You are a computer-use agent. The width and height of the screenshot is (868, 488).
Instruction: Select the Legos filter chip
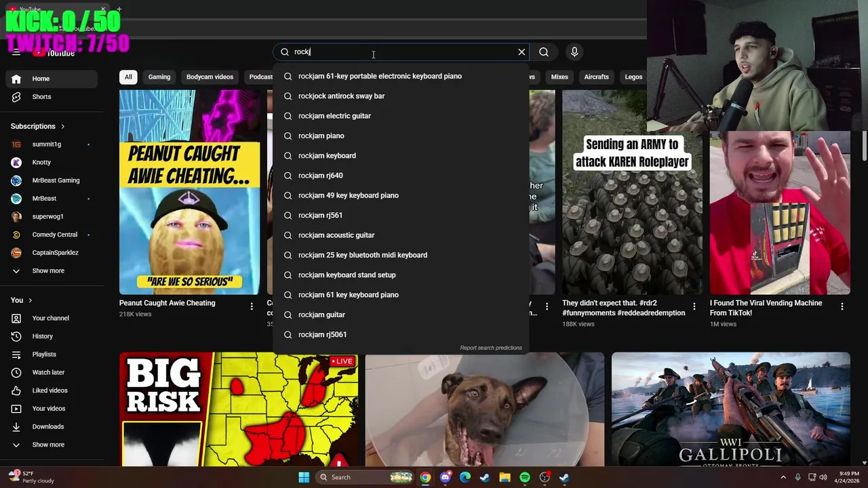[633, 77]
